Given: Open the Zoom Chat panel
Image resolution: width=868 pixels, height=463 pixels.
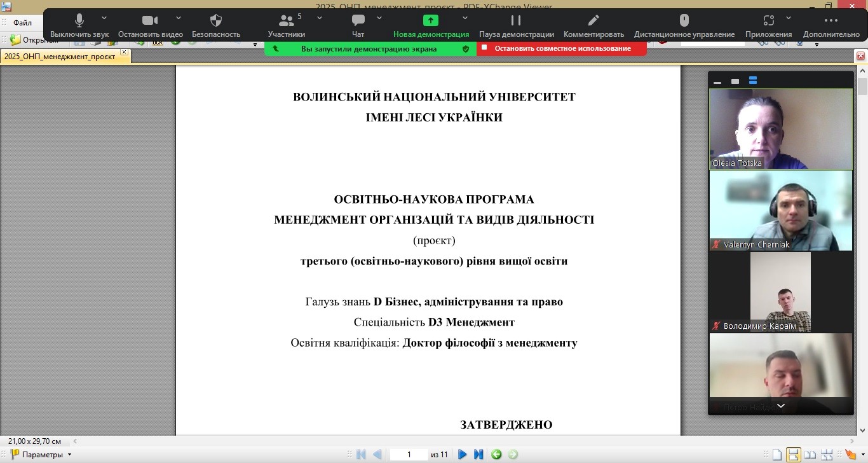Looking at the screenshot, I should (x=358, y=21).
